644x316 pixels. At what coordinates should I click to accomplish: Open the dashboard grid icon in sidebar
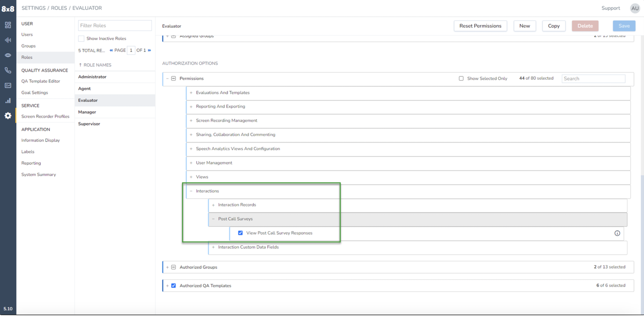pyautogui.click(x=8, y=25)
